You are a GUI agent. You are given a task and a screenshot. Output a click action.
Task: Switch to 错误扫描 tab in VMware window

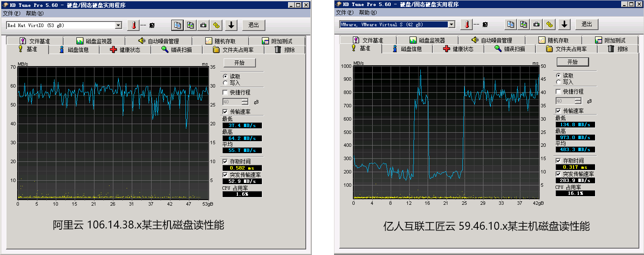(510, 49)
